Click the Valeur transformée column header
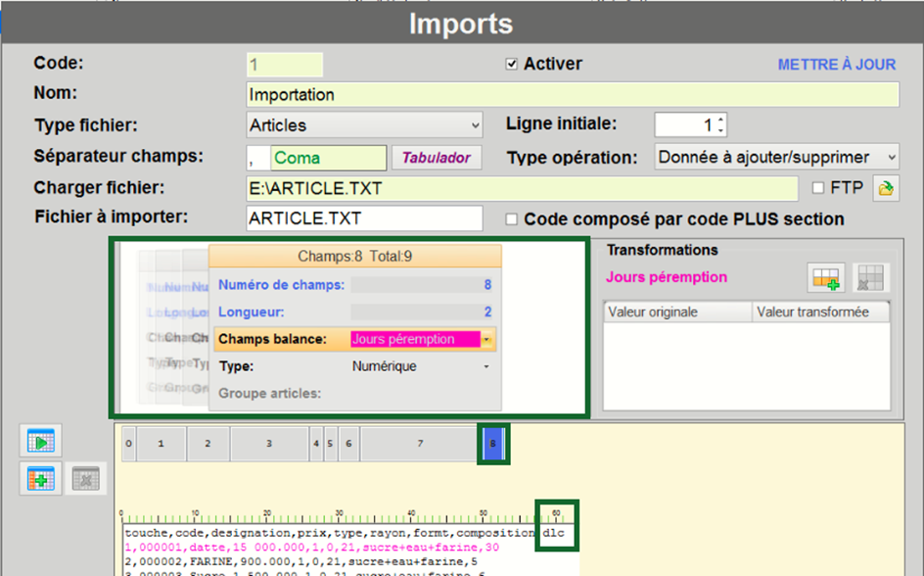This screenshot has height=576, width=924. 820,312
